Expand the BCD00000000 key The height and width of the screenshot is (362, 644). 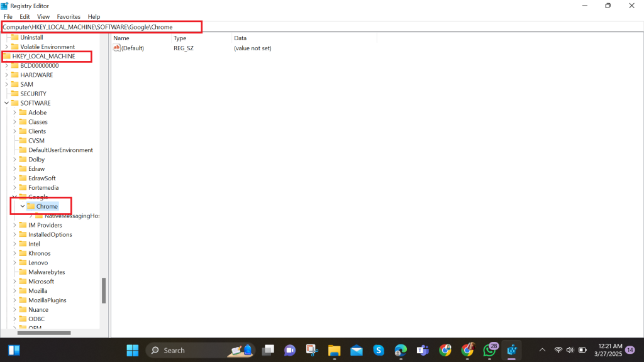6,65
